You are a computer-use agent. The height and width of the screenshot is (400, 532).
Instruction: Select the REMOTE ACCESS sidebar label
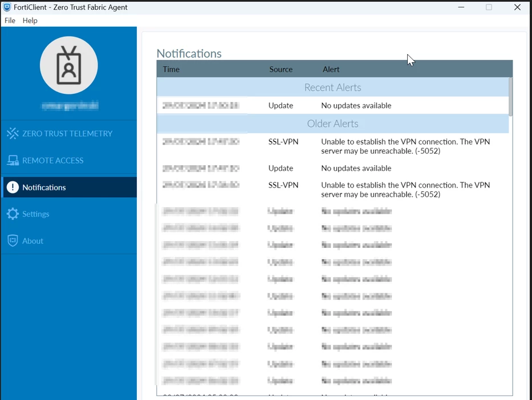pos(53,160)
